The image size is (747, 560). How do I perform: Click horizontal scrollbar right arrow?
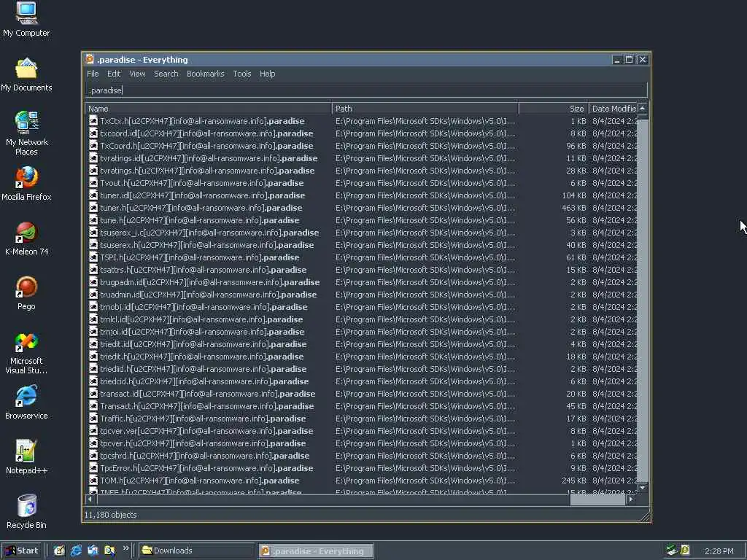(x=631, y=499)
